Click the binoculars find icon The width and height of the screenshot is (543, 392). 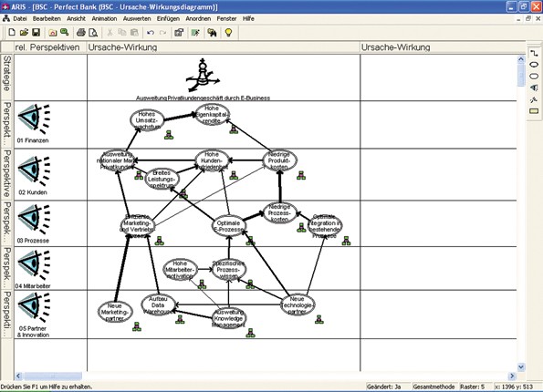[212, 33]
